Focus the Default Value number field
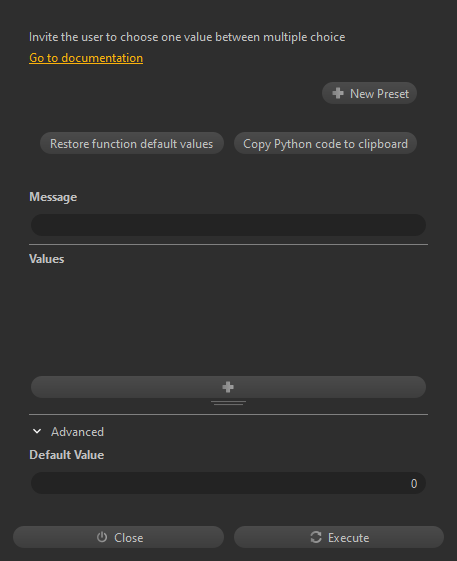 228,483
